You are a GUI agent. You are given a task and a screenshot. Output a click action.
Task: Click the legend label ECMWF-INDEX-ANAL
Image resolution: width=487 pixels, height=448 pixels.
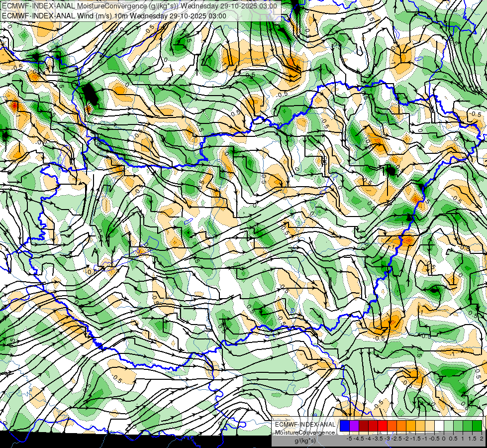tap(305, 425)
